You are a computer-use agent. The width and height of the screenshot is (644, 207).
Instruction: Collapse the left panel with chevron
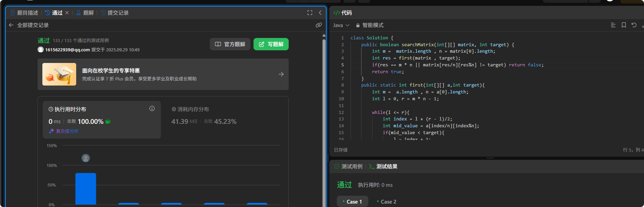click(x=320, y=13)
